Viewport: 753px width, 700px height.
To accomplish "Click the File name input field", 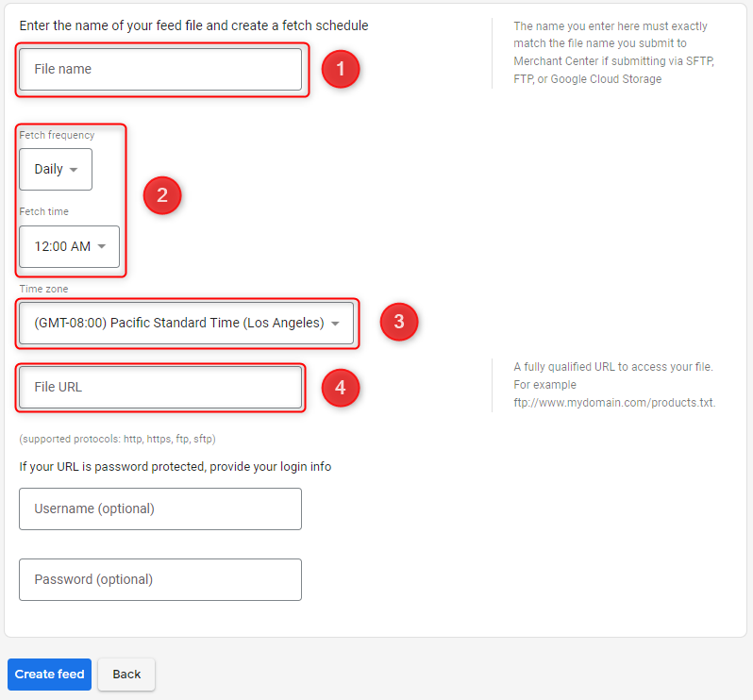I will tap(160, 69).
